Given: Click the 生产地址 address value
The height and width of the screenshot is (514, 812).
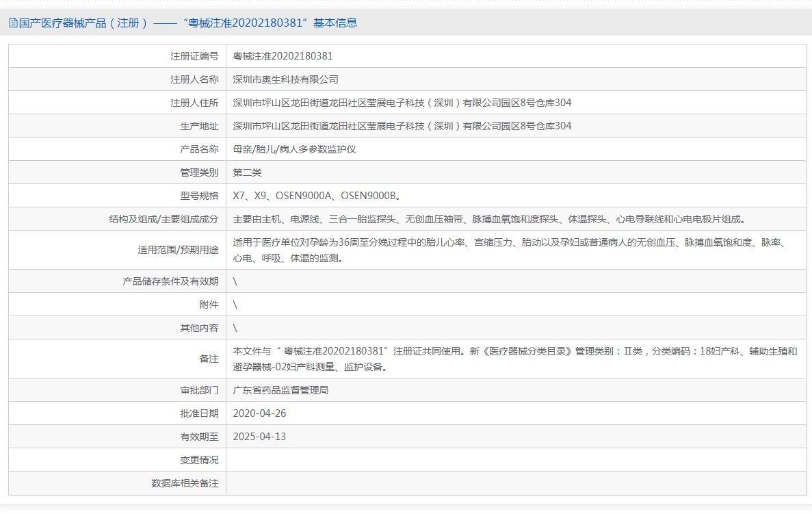Looking at the screenshot, I should click(402, 126).
